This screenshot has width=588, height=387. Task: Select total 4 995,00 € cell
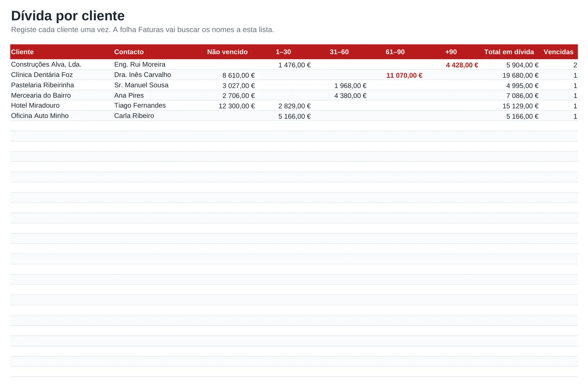[522, 86]
